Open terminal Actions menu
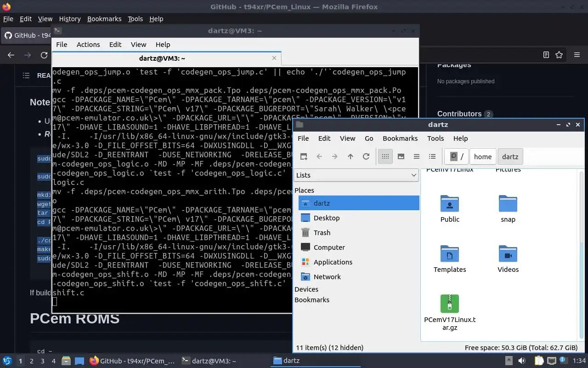Screen dimensions: 588x368 click(x=88, y=44)
